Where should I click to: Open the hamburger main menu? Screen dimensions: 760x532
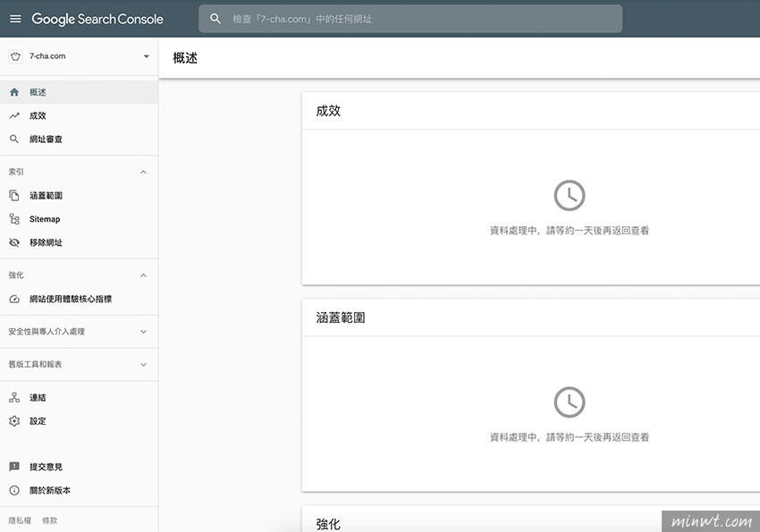coord(15,19)
